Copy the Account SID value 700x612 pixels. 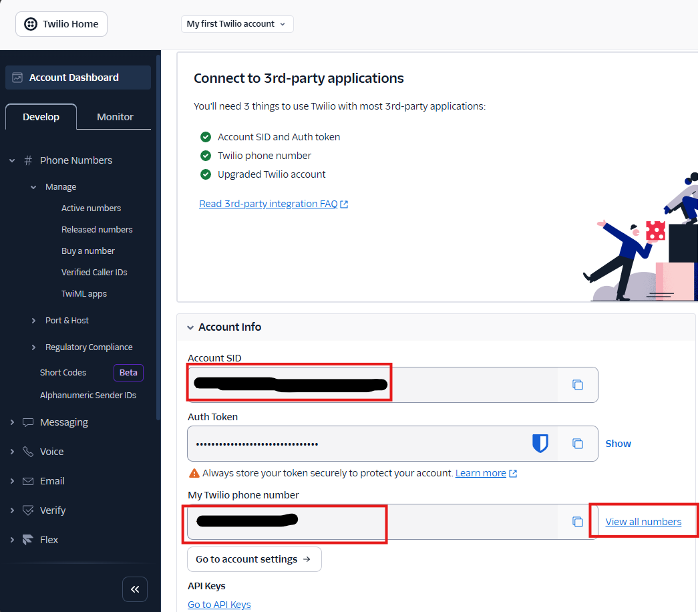(x=578, y=385)
